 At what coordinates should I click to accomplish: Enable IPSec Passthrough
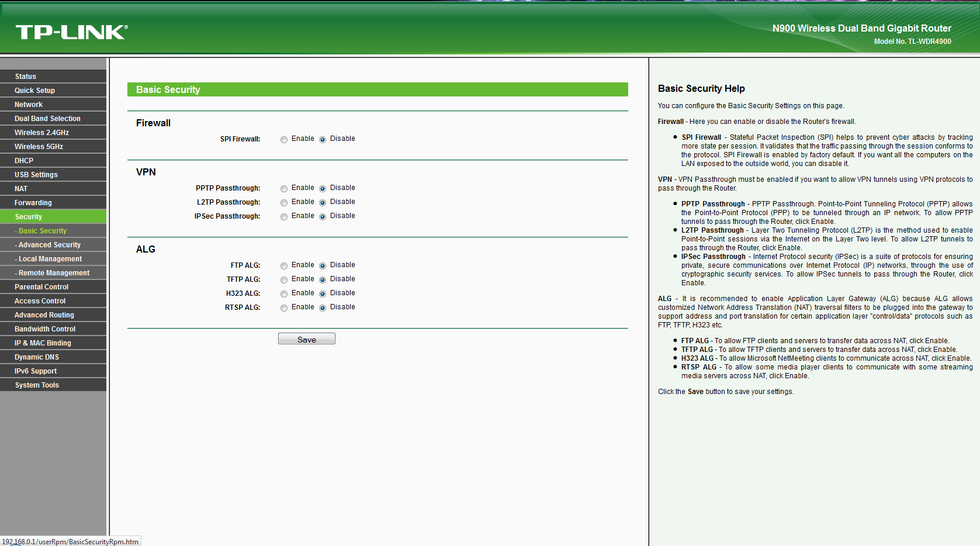pyautogui.click(x=284, y=217)
